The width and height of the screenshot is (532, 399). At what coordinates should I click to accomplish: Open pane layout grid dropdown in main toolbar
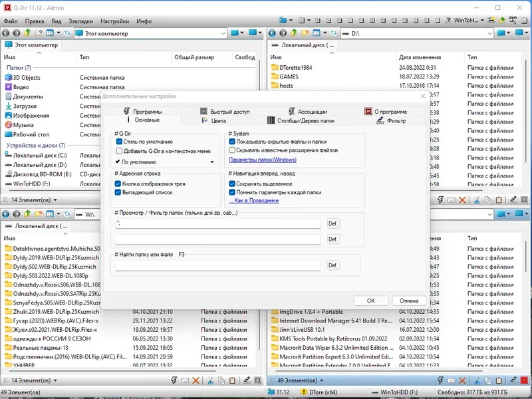pyautogui.click(x=309, y=21)
